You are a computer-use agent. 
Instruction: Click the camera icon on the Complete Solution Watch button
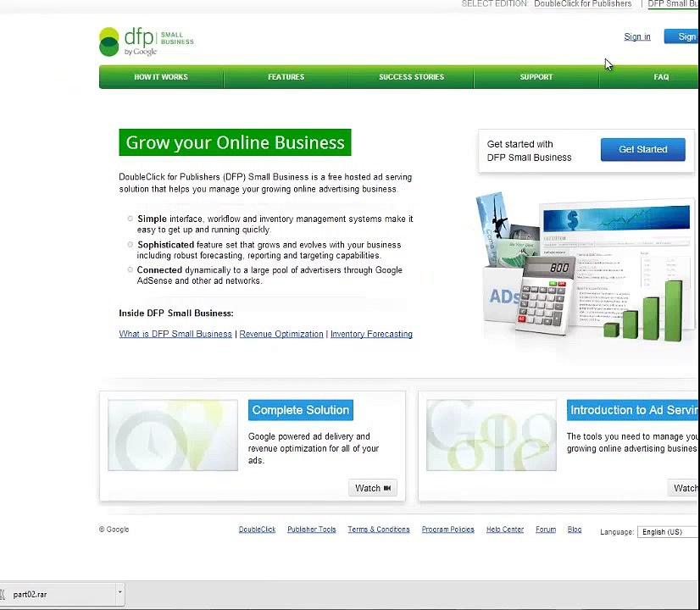point(387,488)
